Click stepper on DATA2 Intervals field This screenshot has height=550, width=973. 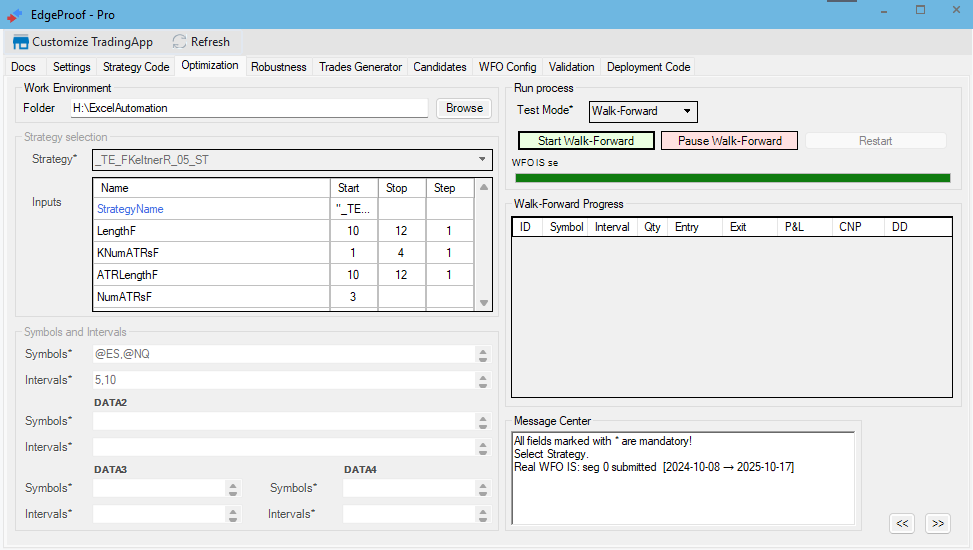[483, 448]
